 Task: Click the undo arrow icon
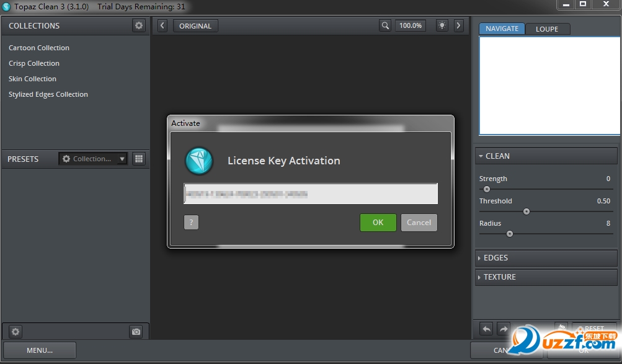[486, 329]
